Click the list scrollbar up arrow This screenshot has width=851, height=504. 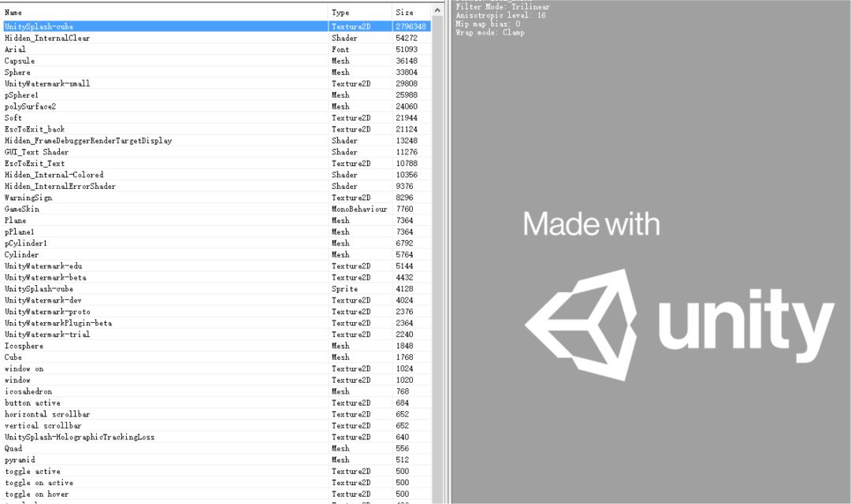437,11
